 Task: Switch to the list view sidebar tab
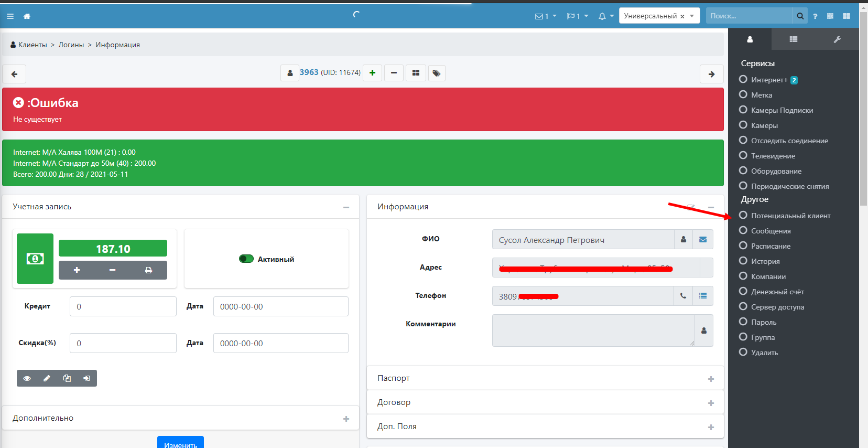793,39
